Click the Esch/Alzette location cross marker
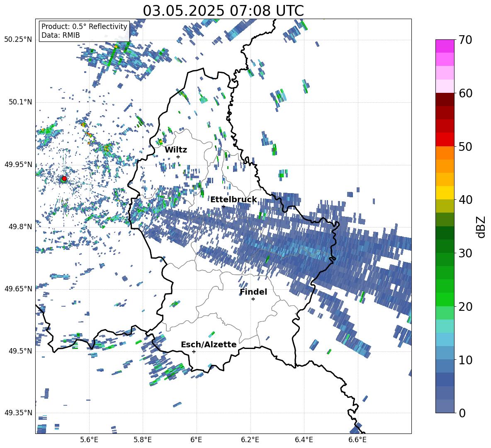 [x=194, y=351]
